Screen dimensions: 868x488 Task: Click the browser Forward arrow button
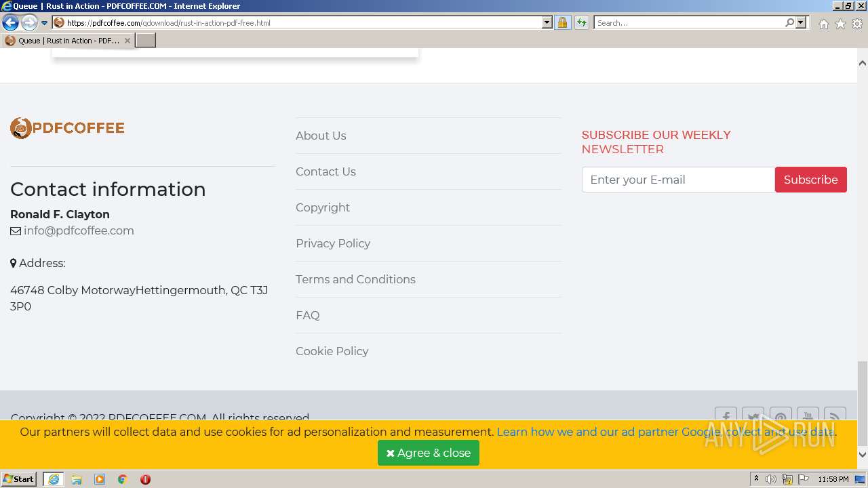point(29,22)
